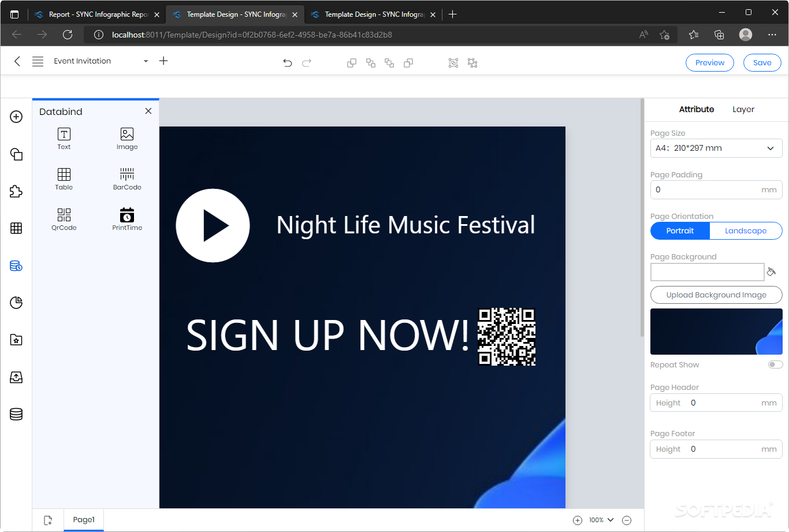The height and width of the screenshot is (532, 789).
Task: Zoom out with the minus circle icon
Action: [627, 520]
